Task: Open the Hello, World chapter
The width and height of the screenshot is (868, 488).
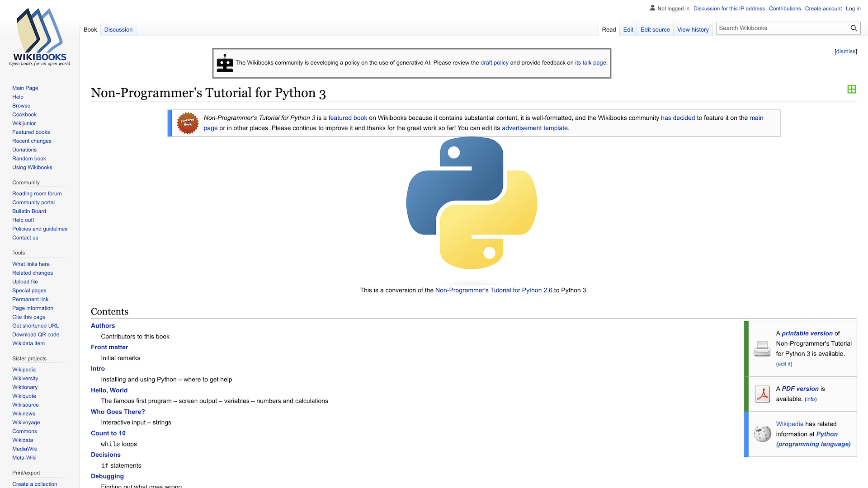Action: tap(109, 390)
